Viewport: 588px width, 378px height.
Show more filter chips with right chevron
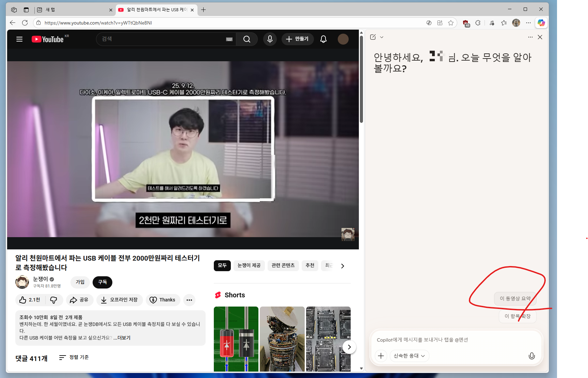coord(343,266)
